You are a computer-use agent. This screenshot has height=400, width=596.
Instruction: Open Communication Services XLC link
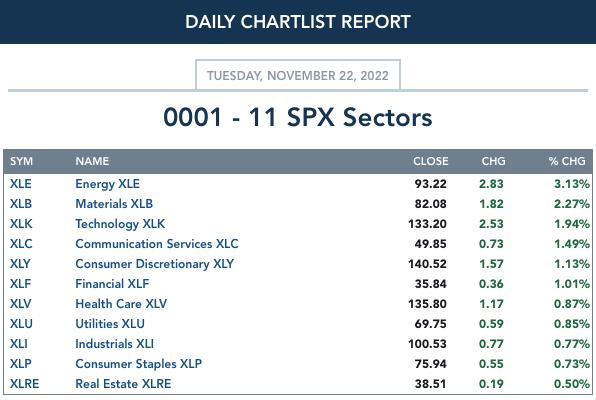click(157, 244)
